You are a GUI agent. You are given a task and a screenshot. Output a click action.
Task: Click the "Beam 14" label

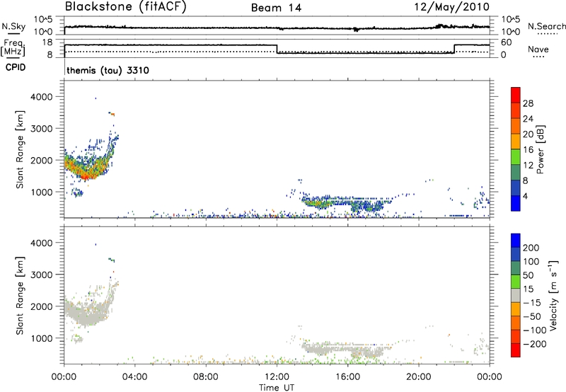pyautogui.click(x=276, y=8)
